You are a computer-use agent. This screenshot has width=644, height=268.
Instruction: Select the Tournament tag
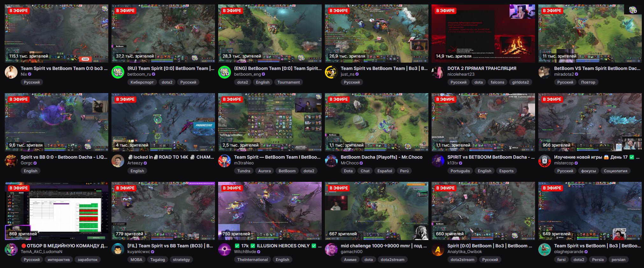click(288, 82)
